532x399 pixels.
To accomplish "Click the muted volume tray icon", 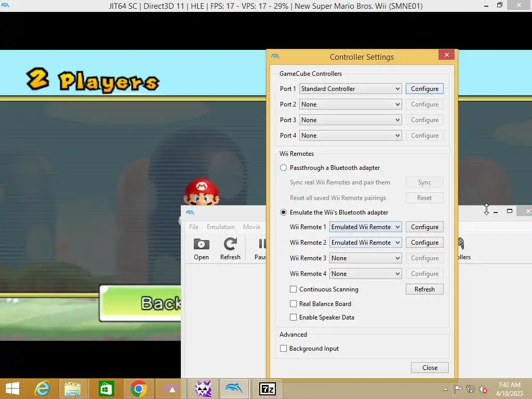I will click(483, 389).
